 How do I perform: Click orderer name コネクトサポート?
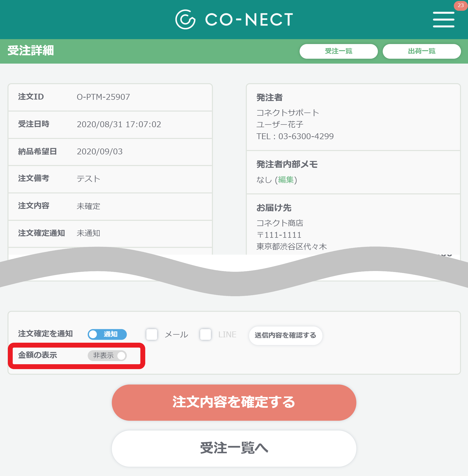[x=288, y=113]
